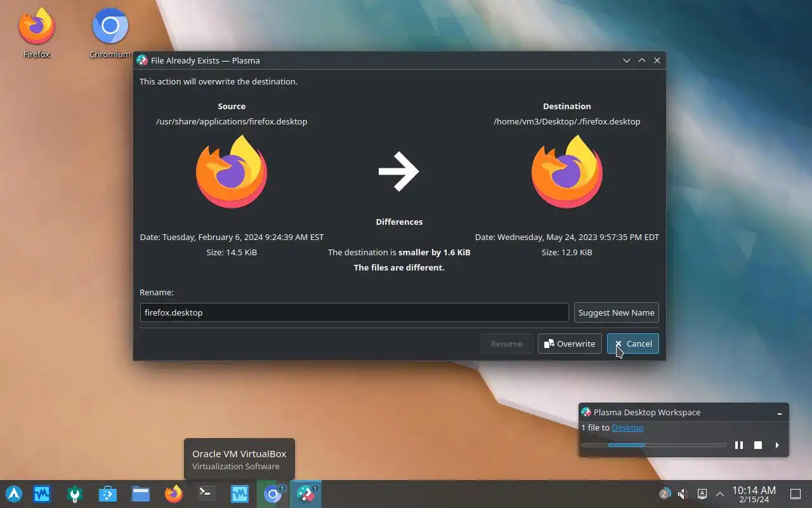Expand copy job details arrow
The image size is (812, 508).
(777, 445)
